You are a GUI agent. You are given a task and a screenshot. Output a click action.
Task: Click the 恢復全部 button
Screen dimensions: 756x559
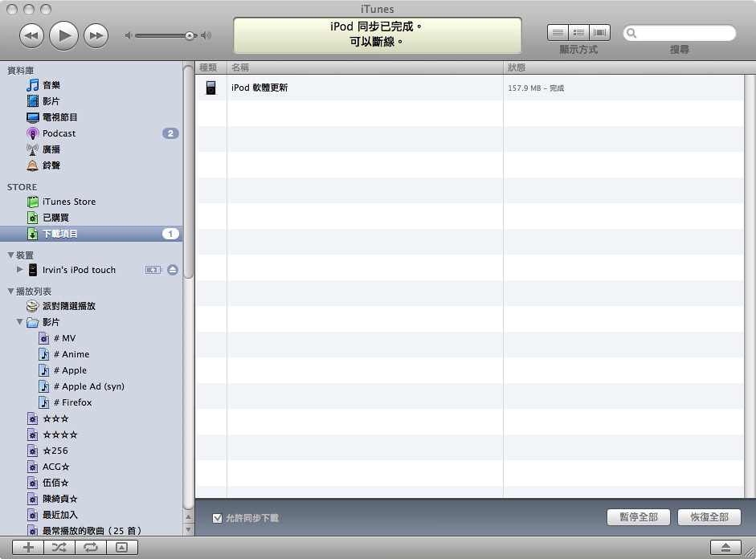709,516
